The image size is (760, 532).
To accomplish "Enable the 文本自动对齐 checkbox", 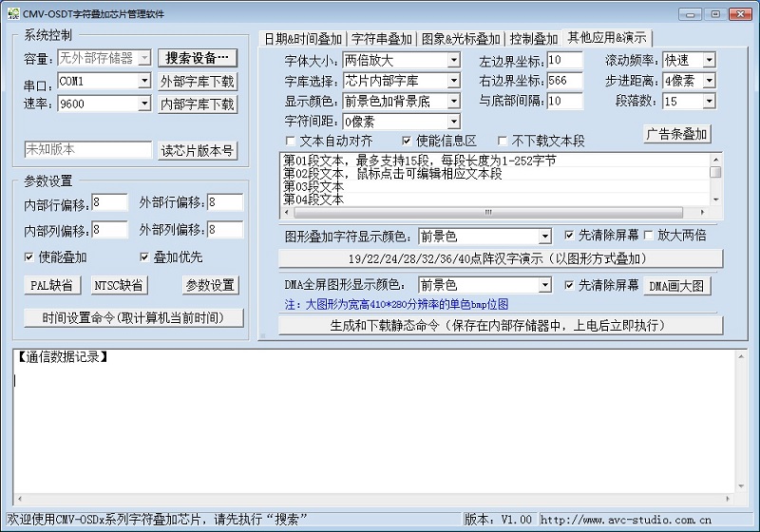I will tap(290, 141).
